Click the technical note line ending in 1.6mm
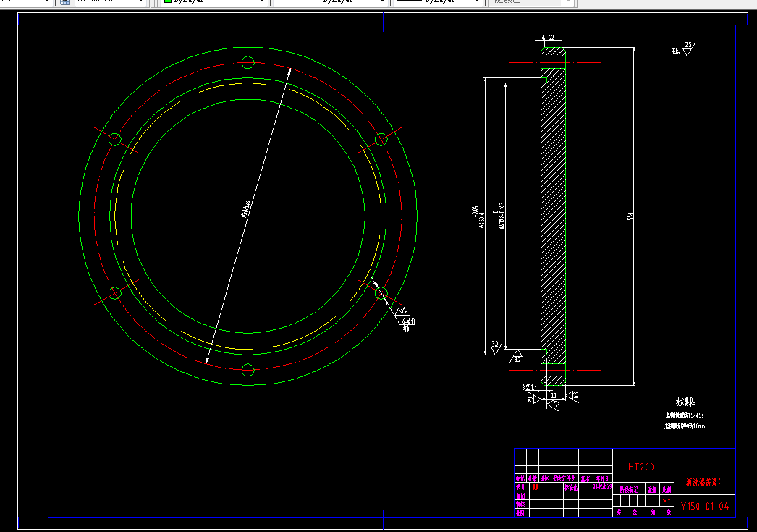Screen dimensions: 757x532 tap(685, 426)
